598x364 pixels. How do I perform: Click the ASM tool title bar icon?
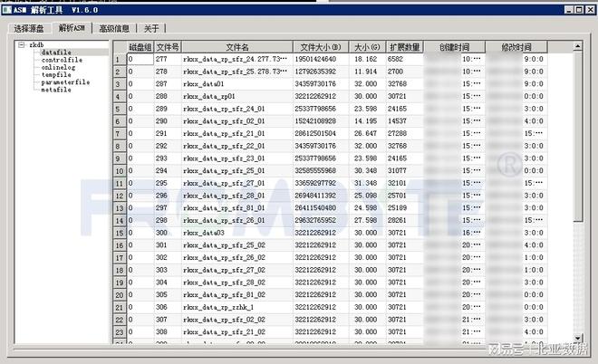click(7, 10)
